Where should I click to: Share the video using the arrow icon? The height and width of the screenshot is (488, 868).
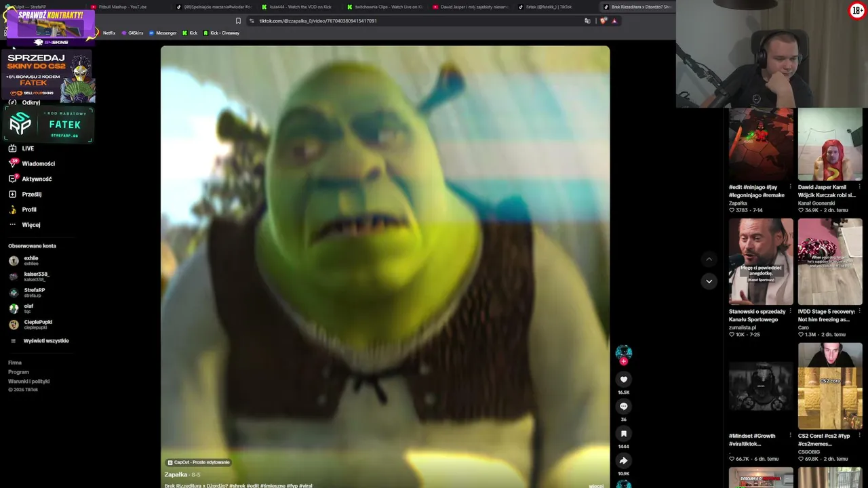click(623, 461)
